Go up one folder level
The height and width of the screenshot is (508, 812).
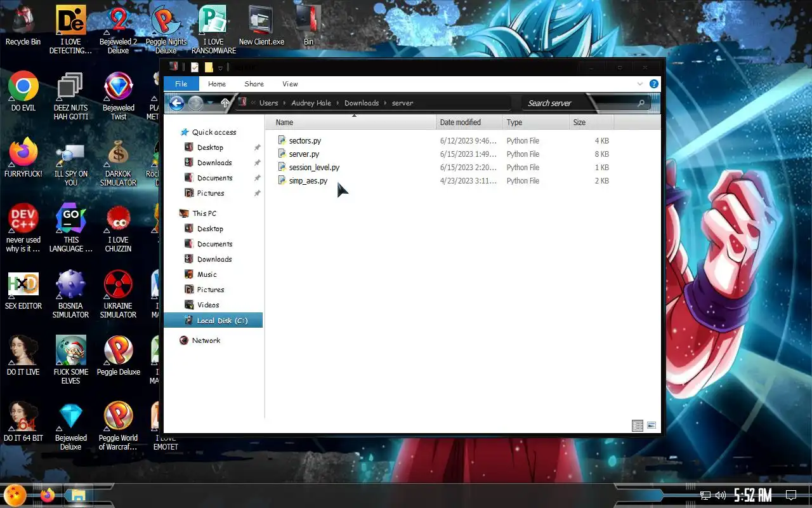[225, 103]
